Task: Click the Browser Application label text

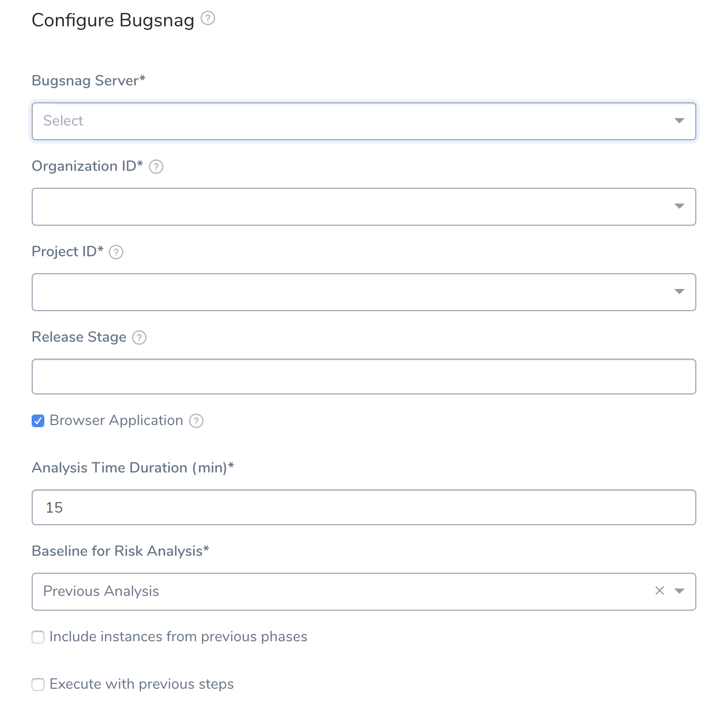Action: point(116,420)
